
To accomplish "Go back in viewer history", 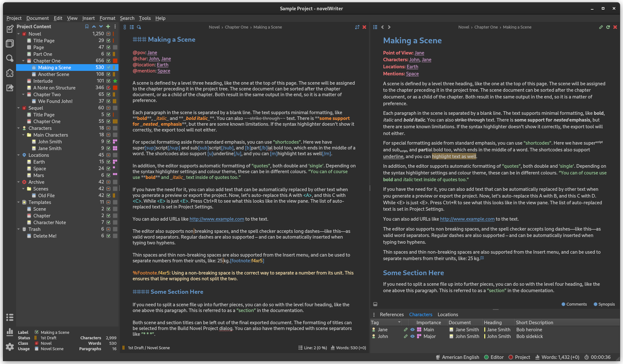I will click(x=382, y=27).
